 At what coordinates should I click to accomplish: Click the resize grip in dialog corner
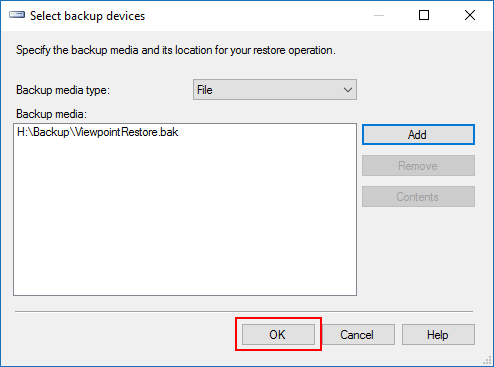[487, 361]
